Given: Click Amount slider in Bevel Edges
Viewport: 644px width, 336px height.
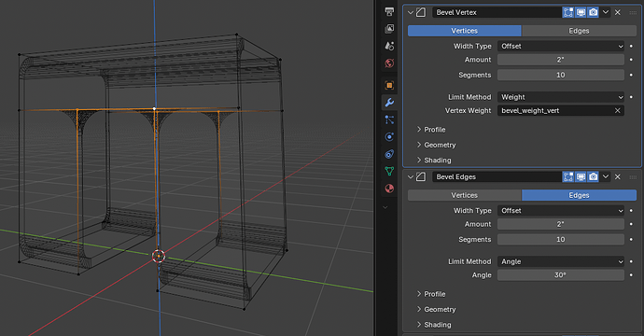Looking at the screenshot, I should point(561,224).
